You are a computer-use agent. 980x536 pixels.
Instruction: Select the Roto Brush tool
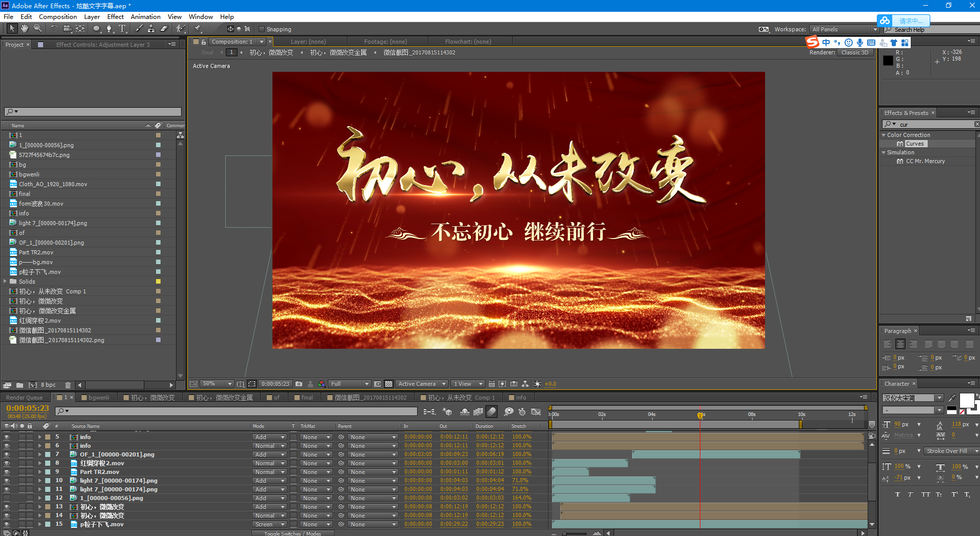181,29
